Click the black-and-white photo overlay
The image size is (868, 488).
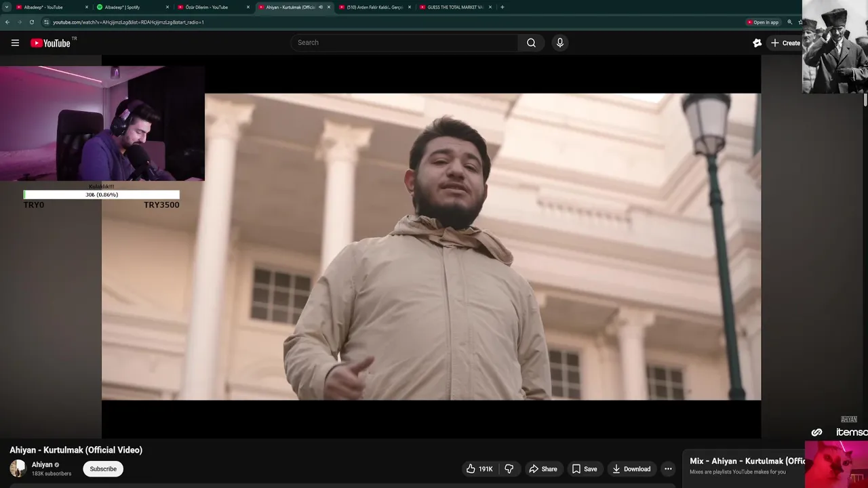tap(835, 47)
